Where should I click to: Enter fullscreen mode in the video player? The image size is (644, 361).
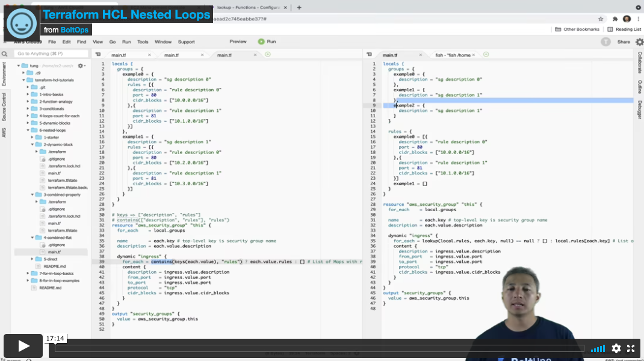tap(631, 348)
